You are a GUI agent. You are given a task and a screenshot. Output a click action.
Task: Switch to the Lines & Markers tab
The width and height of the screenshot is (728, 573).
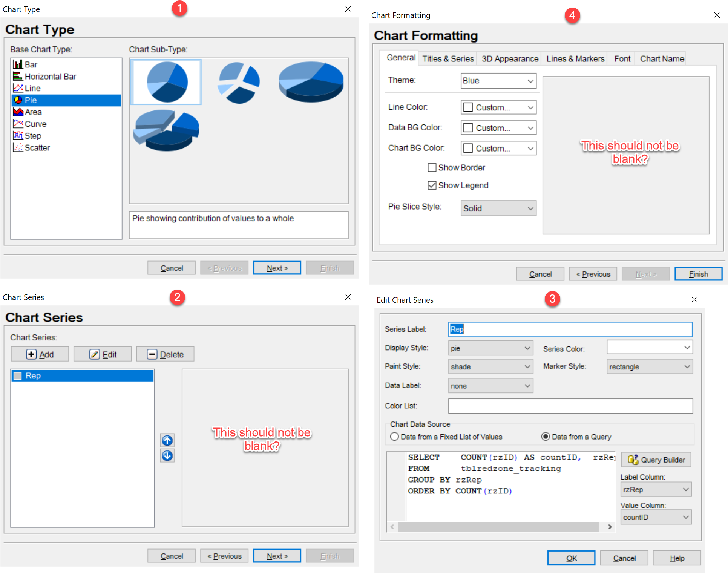[x=575, y=59]
